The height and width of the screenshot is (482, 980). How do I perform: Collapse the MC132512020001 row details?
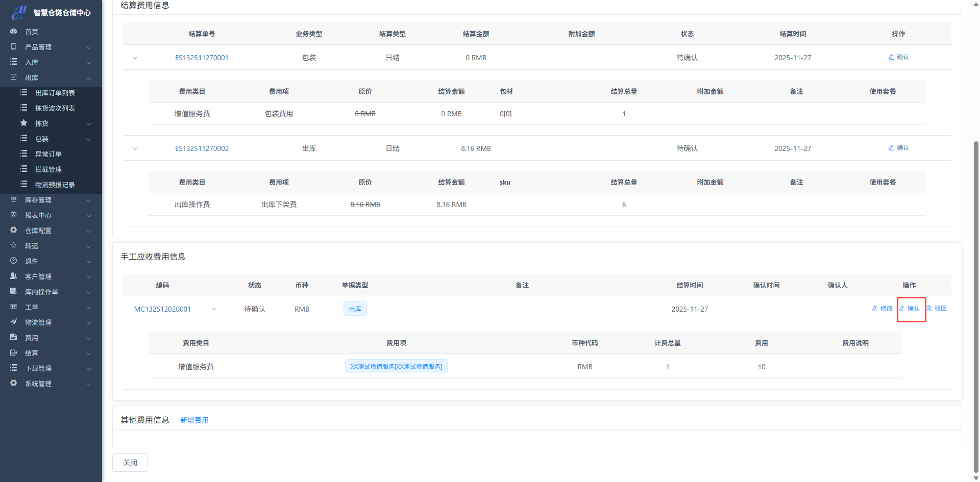214,309
